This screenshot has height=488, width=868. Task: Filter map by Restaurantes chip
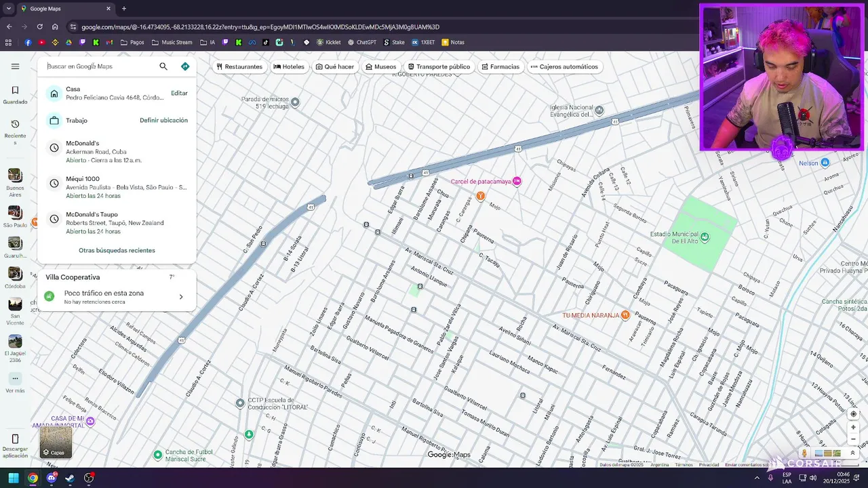coord(239,66)
